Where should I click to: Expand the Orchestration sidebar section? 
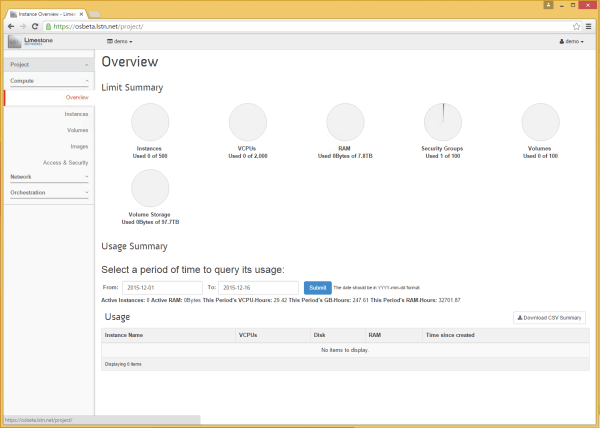tap(49, 192)
